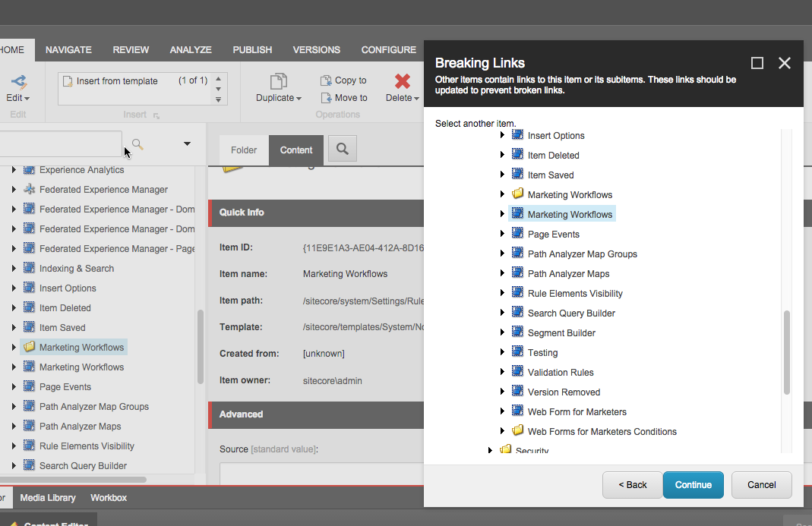Click the red Delete X icon
The image size is (812, 526).
[x=402, y=81]
